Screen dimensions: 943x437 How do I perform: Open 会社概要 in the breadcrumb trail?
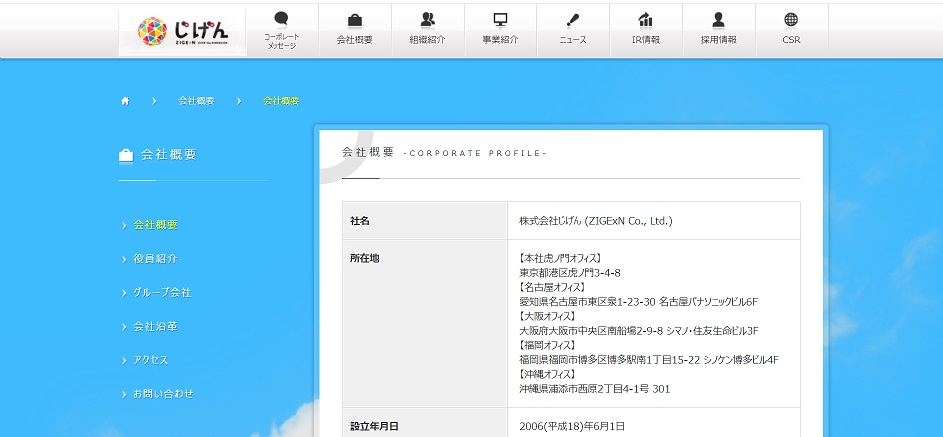coord(196,101)
